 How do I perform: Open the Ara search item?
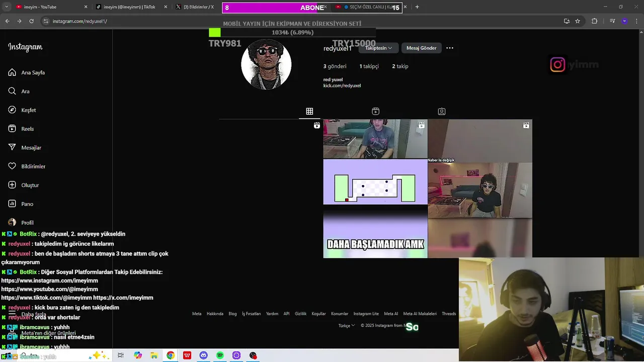point(19,91)
